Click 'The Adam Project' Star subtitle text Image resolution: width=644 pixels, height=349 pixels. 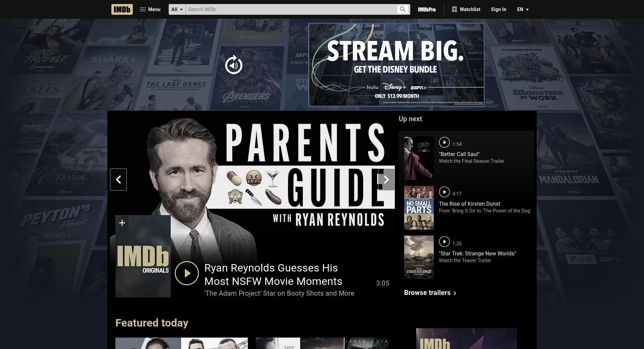[x=279, y=293]
